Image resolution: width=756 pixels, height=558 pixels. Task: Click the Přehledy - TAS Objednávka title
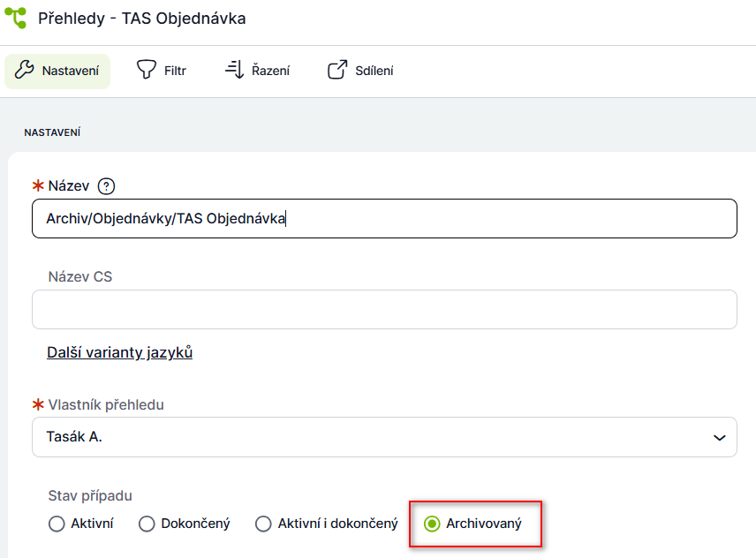pyautogui.click(x=141, y=19)
